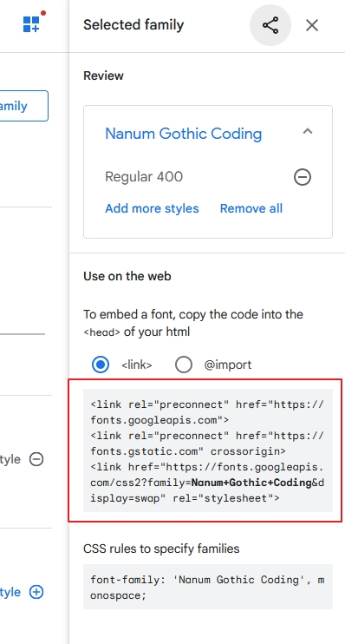Click the Regular 400 style label

tap(144, 176)
